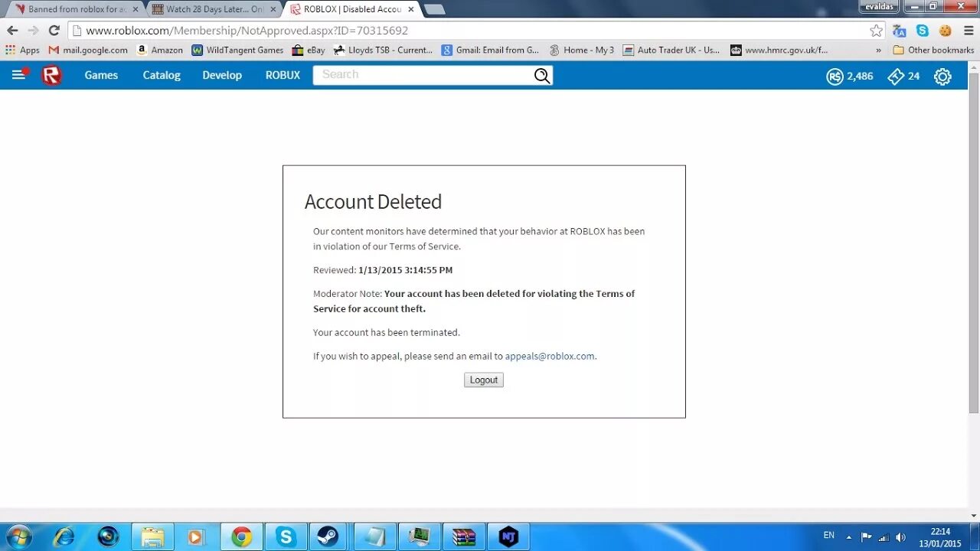
Task: Open Skype from the taskbar
Action: [286, 537]
